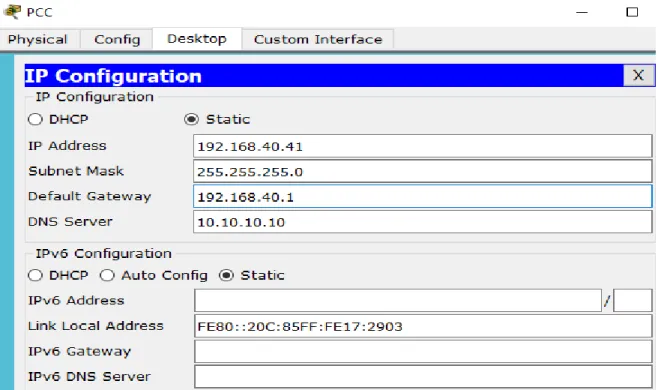Select the IPv6 DHCP radio button
Image resolution: width=658 pixels, height=390 pixels.
coord(35,275)
